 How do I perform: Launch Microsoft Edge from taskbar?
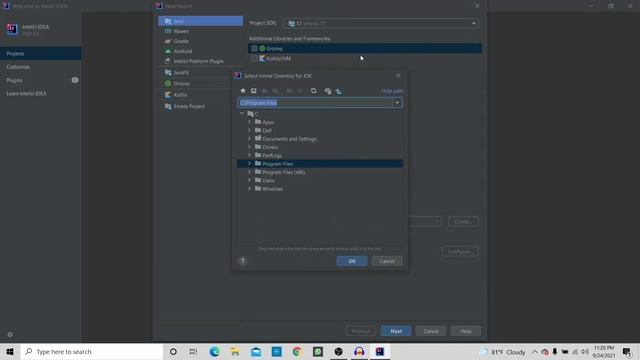point(214,351)
